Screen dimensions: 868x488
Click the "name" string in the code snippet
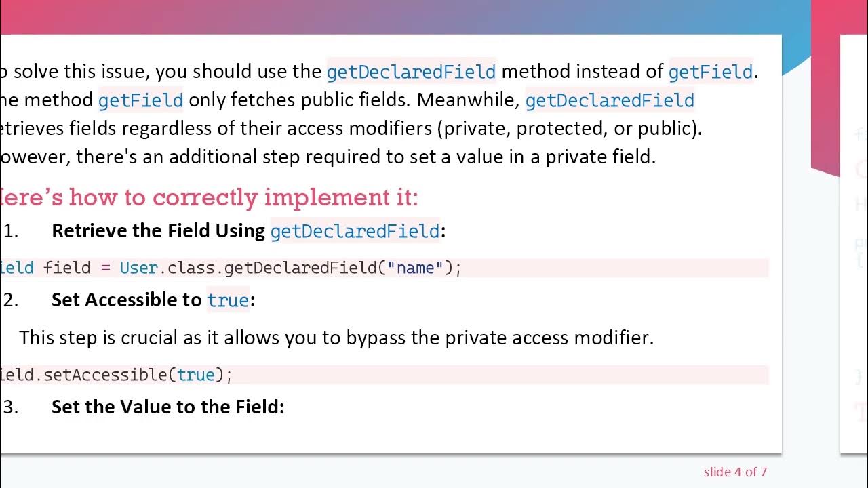point(415,268)
